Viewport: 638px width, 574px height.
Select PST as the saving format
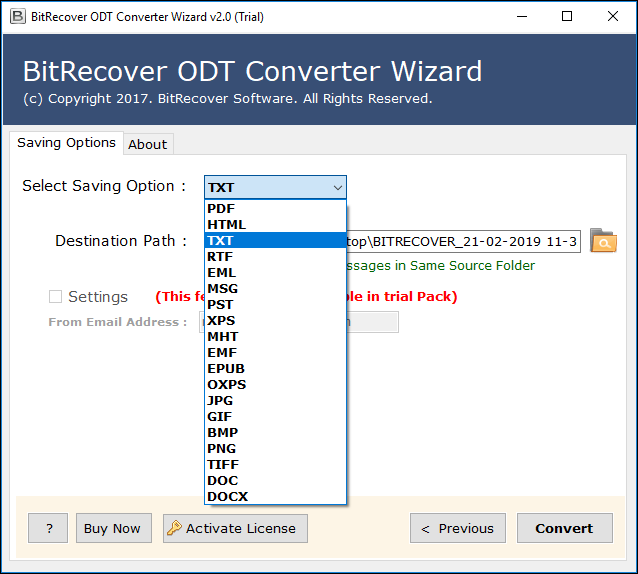point(275,304)
